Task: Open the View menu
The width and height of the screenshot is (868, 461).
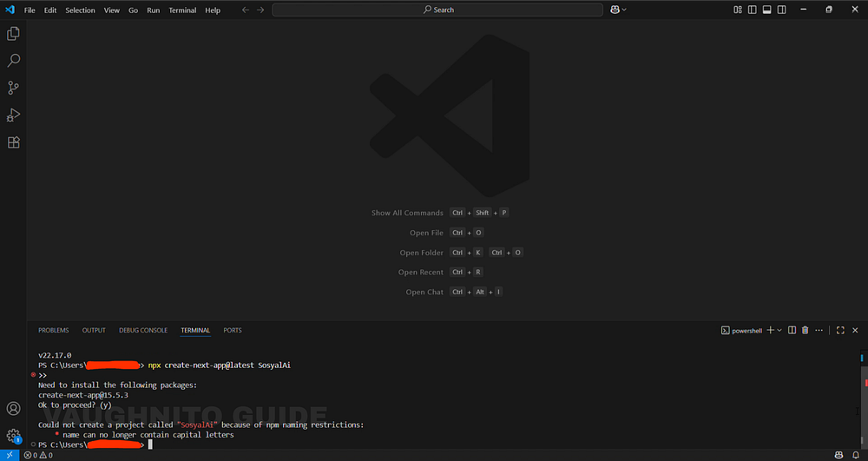Action: 112,10
